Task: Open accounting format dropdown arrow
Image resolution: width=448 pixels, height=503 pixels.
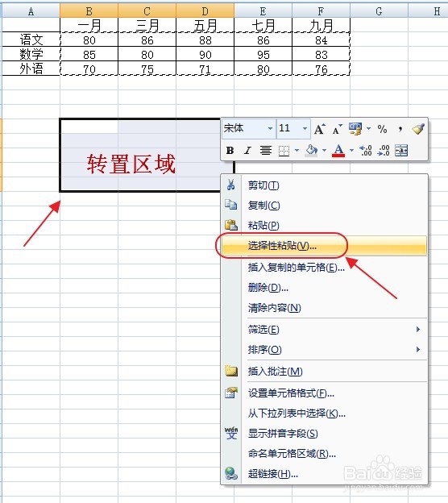Action: coord(368,129)
